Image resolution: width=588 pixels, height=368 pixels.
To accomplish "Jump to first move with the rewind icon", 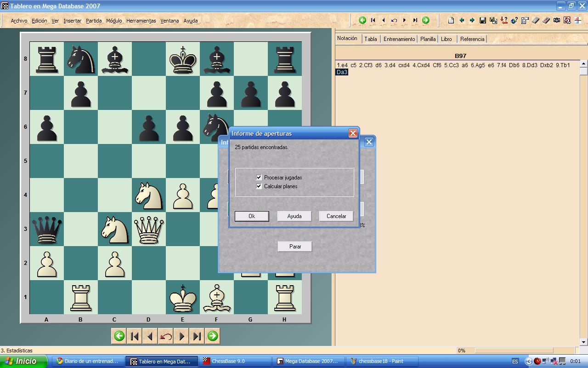I will point(373,20).
